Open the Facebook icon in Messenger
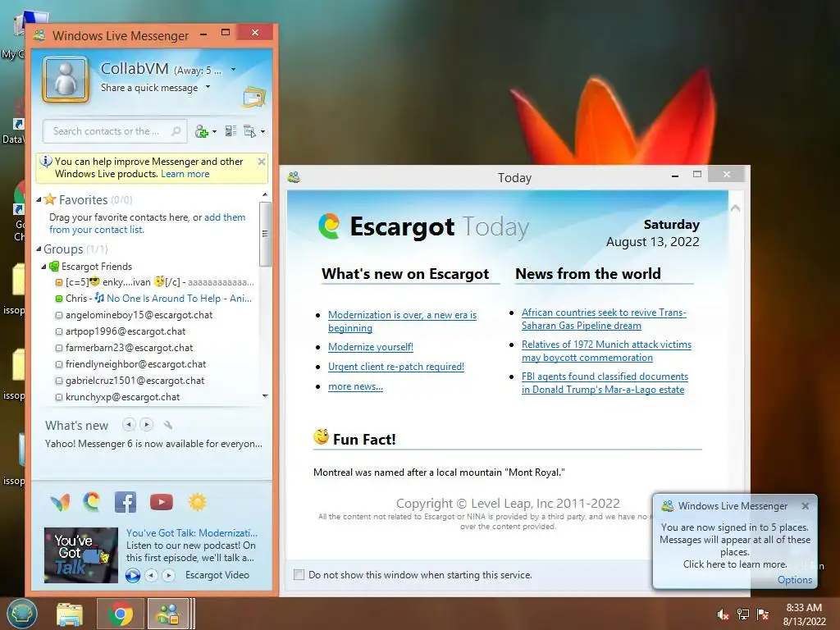 (x=126, y=502)
